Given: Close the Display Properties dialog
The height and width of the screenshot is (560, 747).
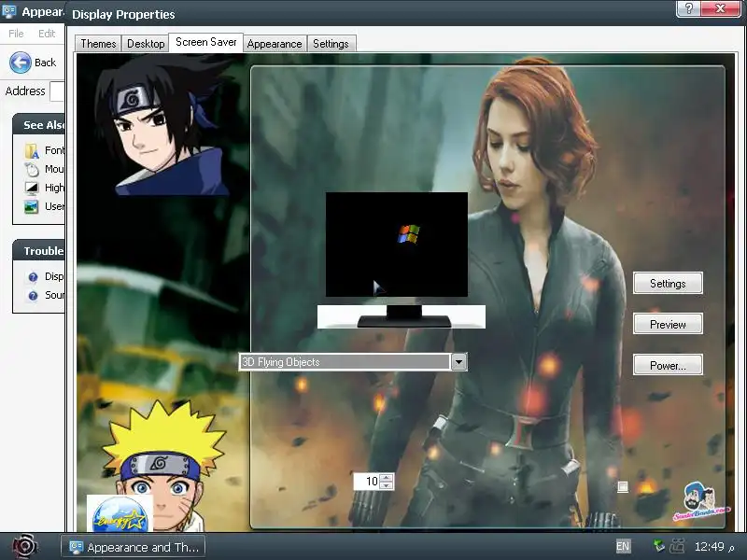Looking at the screenshot, I should pos(721,8).
